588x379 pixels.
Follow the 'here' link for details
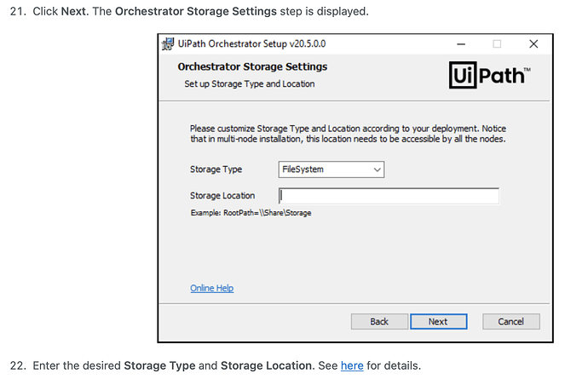coord(352,365)
